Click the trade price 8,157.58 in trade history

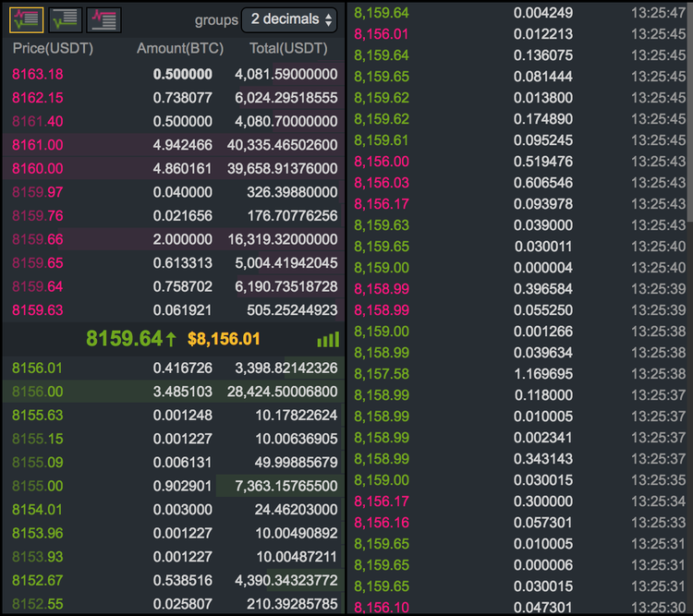[382, 374]
